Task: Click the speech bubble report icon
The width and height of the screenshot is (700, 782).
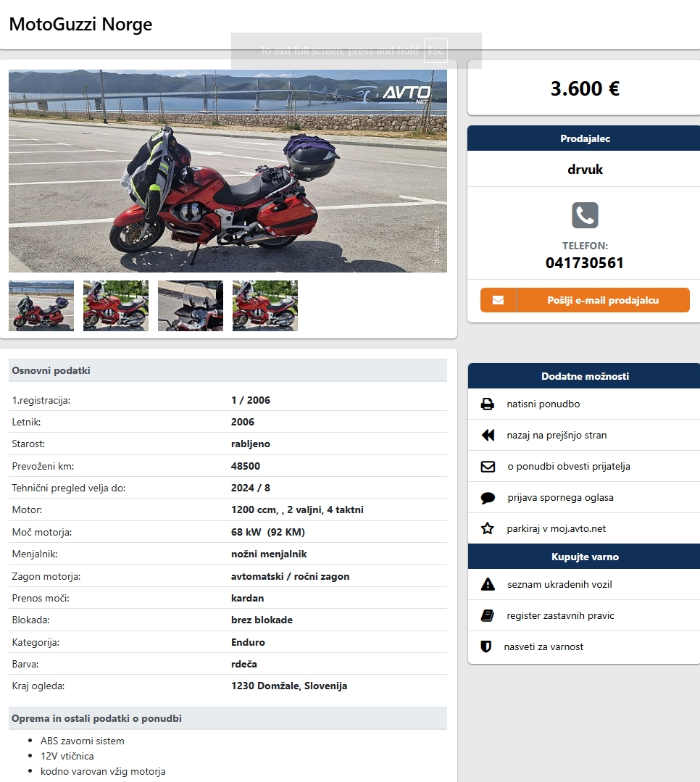Action: [488, 498]
